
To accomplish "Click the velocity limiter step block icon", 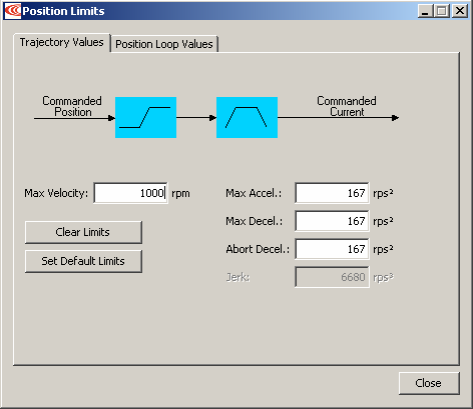I will point(146,117).
